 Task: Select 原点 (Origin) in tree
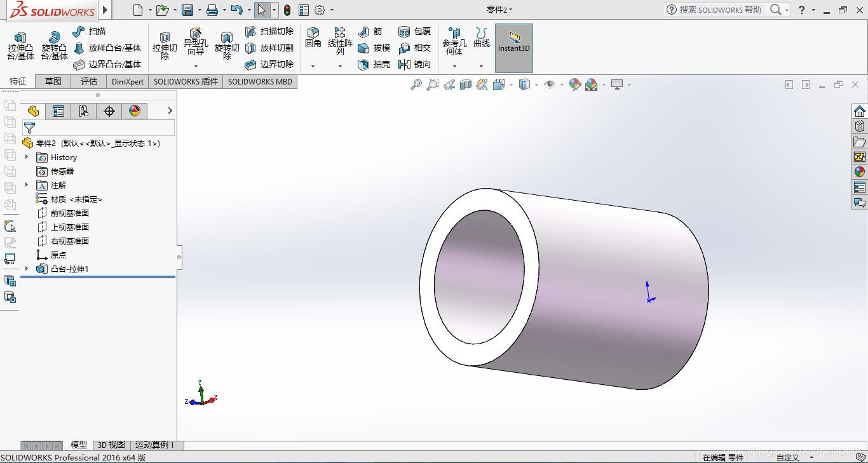pyautogui.click(x=51, y=255)
